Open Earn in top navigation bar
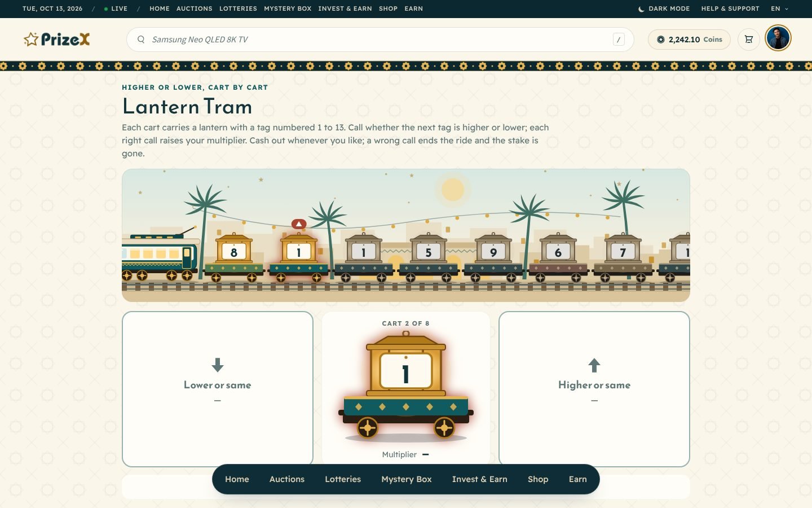Image resolution: width=812 pixels, height=508 pixels. point(413,9)
